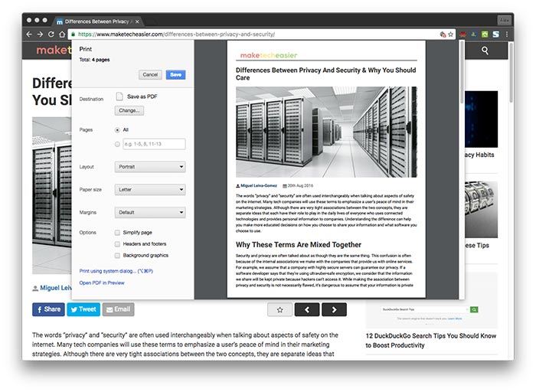Close the Differences Between Privacy tab
536x392 pixels.
click(x=137, y=21)
